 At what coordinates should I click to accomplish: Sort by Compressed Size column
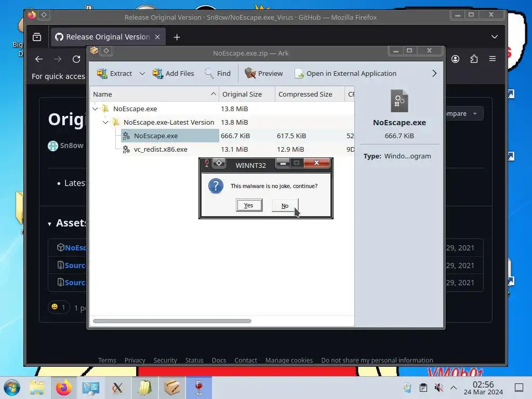tap(310, 94)
